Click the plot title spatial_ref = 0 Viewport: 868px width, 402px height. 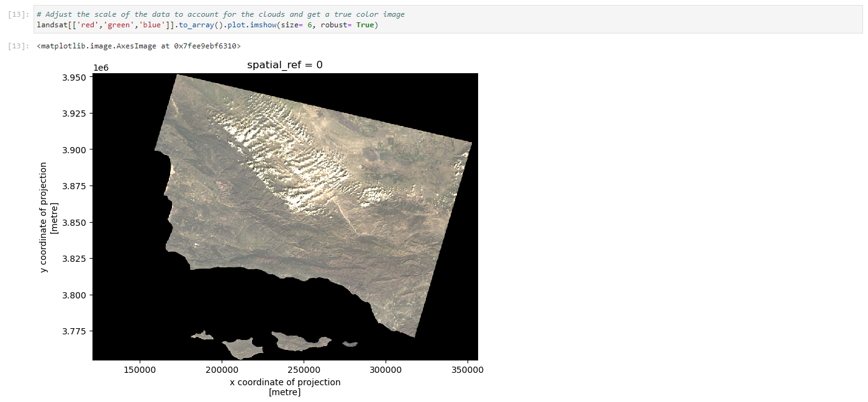285,65
